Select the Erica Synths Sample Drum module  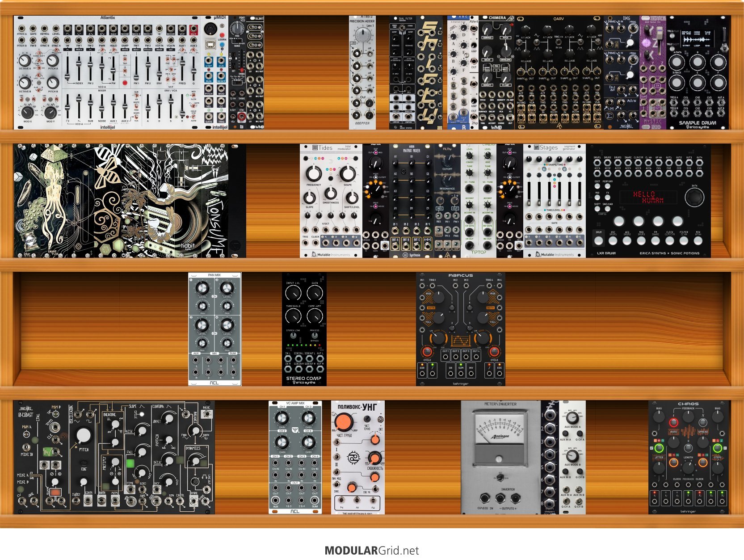698,73
